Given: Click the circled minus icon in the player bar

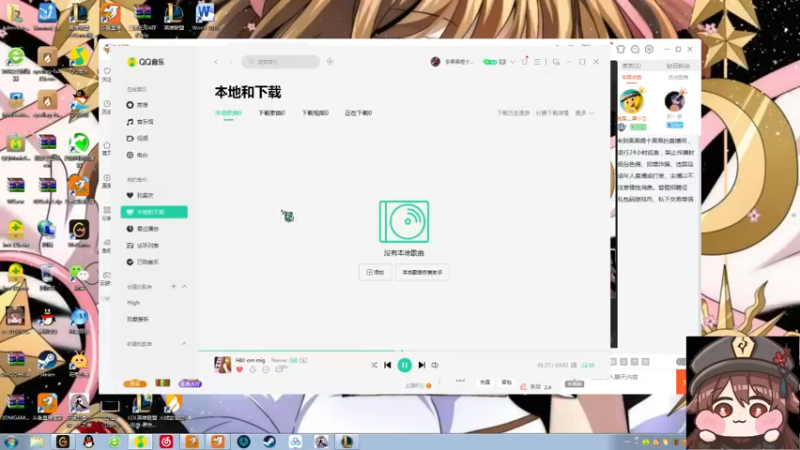Looking at the screenshot, I should coord(266,369).
